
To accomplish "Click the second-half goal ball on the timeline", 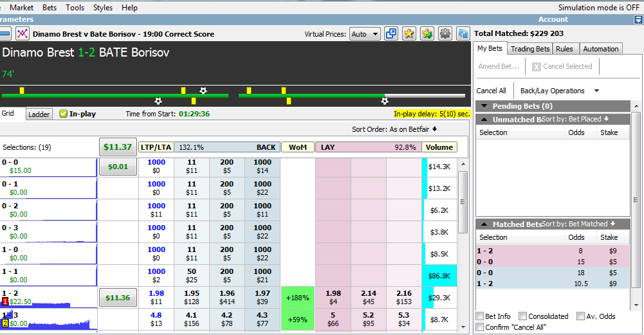I will coord(385,100).
